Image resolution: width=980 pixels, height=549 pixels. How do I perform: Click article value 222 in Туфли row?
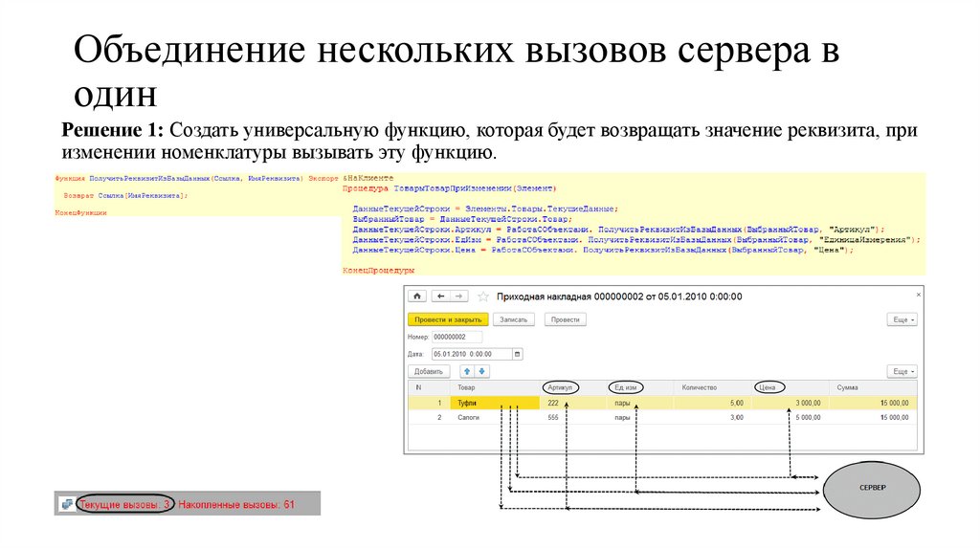(x=553, y=403)
